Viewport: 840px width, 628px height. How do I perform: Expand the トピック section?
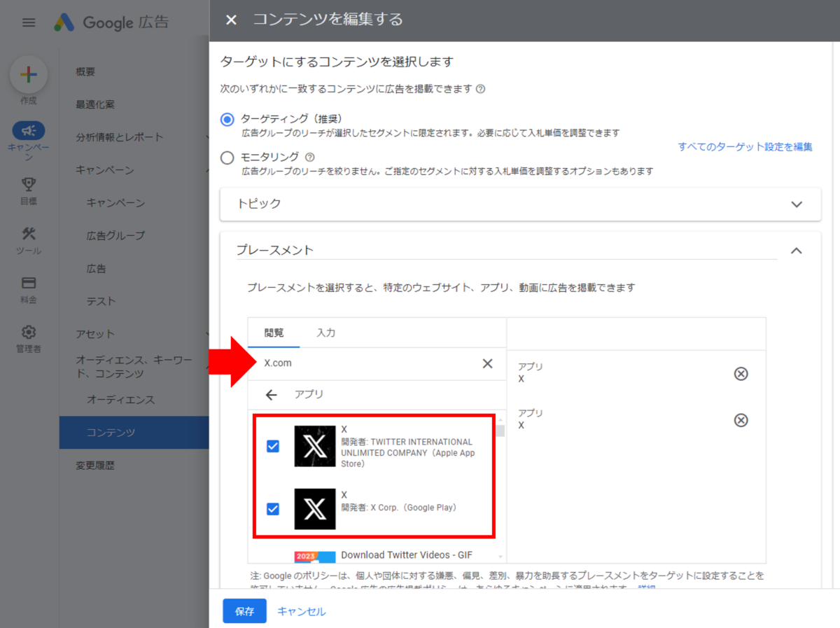pyautogui.click(x=796, y=204)
